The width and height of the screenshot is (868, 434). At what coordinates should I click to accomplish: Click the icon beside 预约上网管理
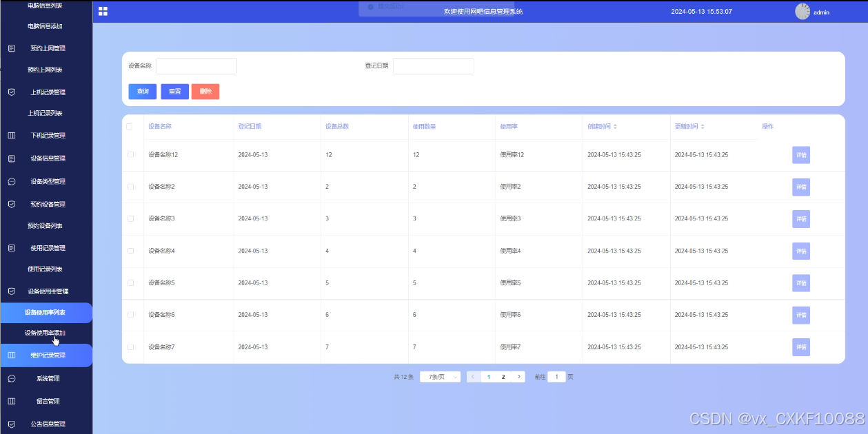[12, 48]
